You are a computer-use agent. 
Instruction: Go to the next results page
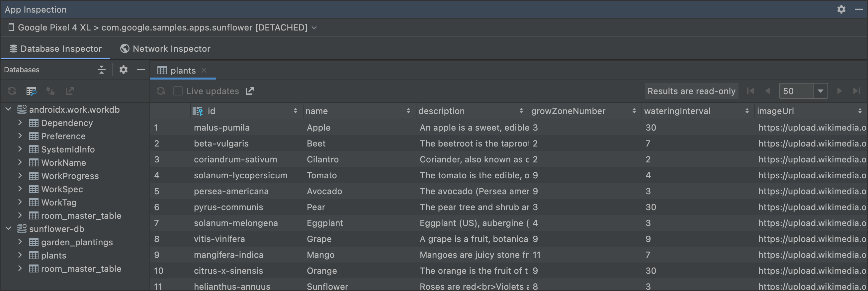[839, 91]
